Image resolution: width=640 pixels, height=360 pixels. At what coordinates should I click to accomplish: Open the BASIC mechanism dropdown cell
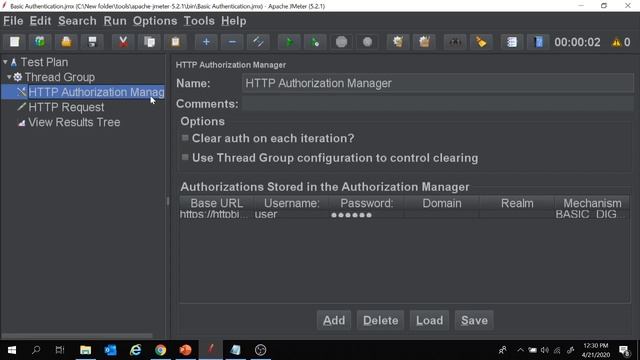(x=592, y=214)
